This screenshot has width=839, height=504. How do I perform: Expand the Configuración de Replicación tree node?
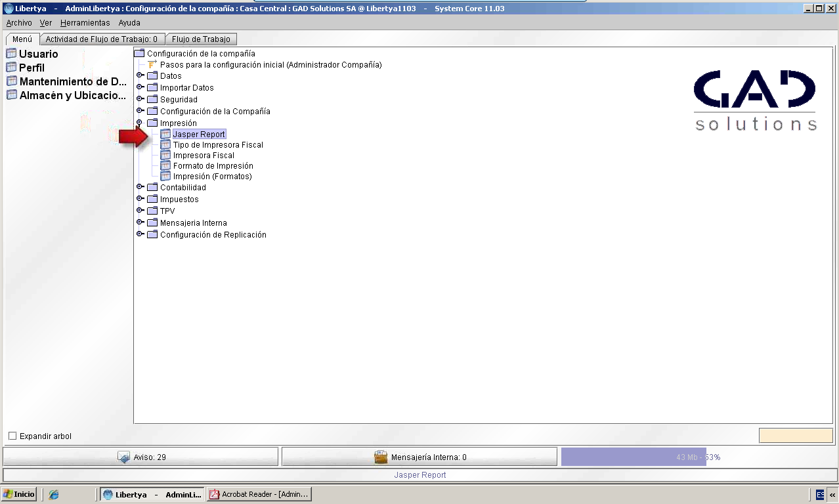coord(140,234)
